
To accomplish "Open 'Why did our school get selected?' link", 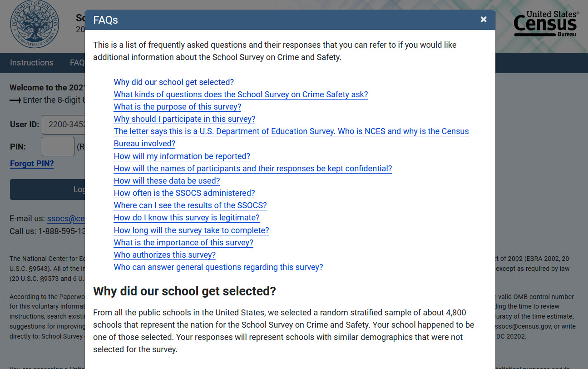I will tap(173, 82).
